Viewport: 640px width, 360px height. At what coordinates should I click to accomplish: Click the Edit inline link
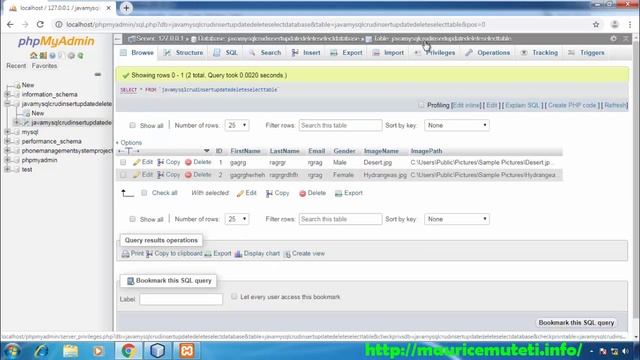466,105
